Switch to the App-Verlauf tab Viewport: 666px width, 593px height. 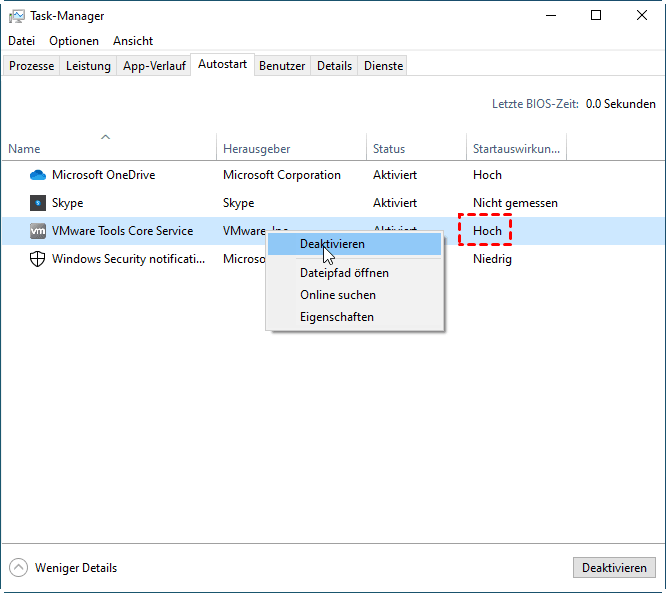(x=154, y=66)
